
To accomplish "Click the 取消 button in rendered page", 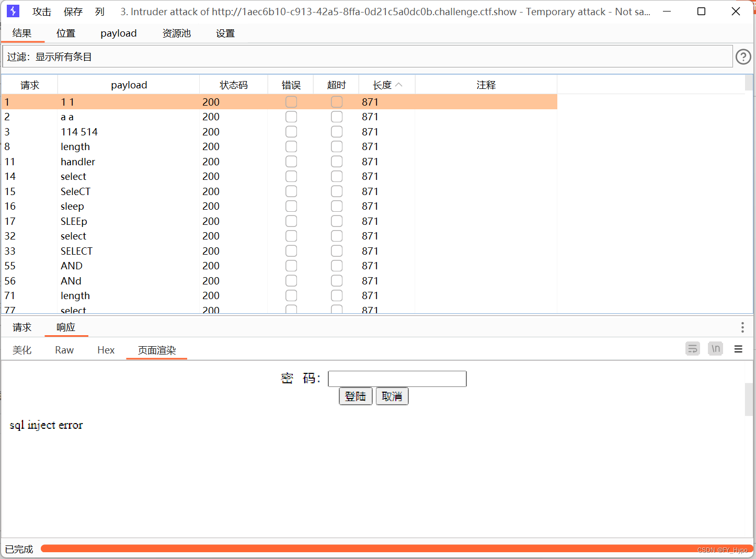I will (x=392, y=396).
